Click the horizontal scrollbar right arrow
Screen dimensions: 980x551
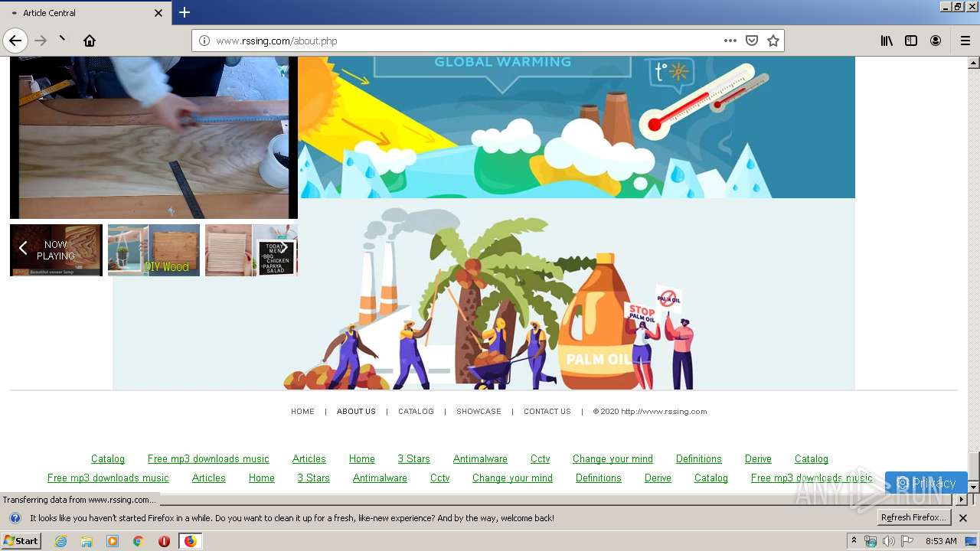tap(962, 499)
